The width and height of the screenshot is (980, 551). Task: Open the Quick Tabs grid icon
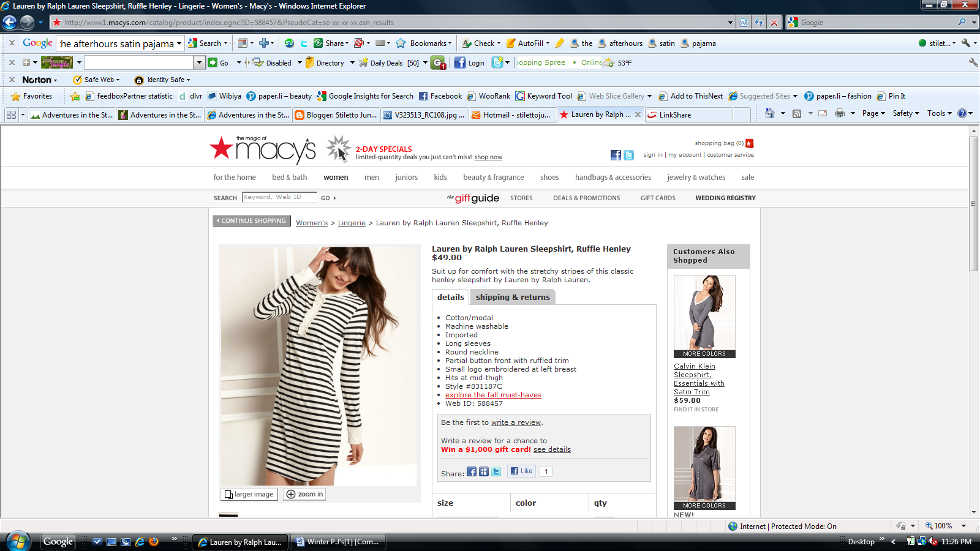click(x=11, y=114)
